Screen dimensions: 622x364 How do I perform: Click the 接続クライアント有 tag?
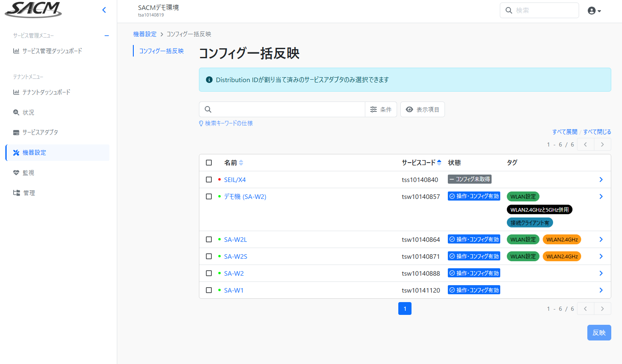[530, 223]
